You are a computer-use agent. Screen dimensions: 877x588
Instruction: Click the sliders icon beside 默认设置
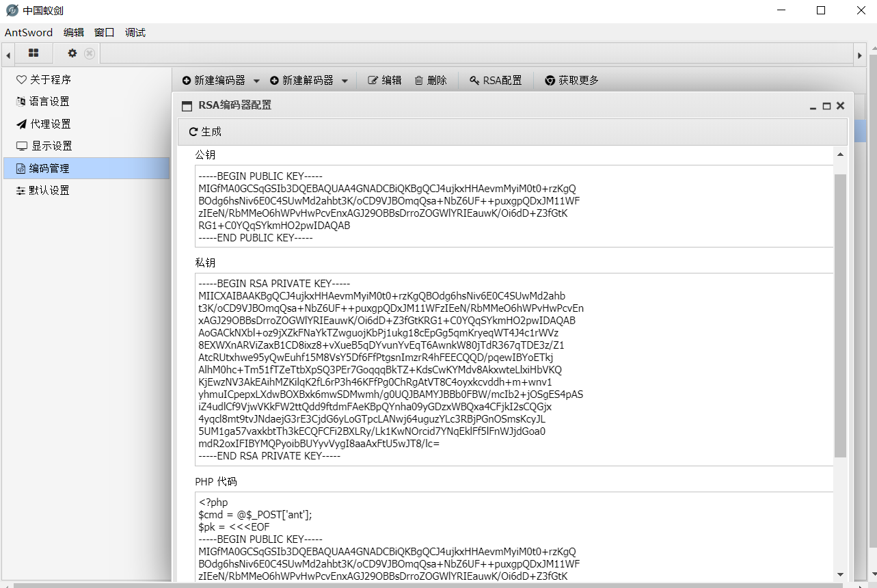pyautogui.click(x=21, y=191)
